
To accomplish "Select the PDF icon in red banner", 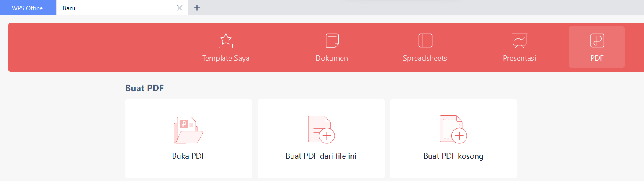I will 597,40.
